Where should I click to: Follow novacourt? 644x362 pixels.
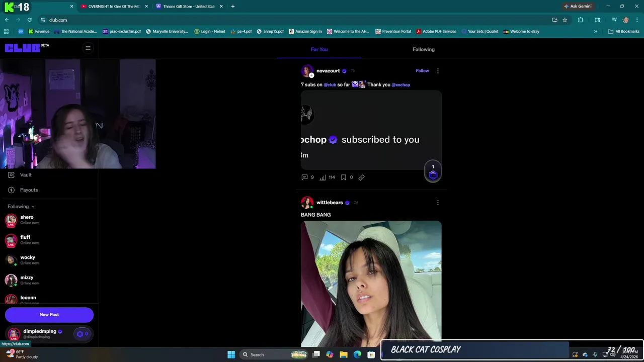[x=422, y=71]
